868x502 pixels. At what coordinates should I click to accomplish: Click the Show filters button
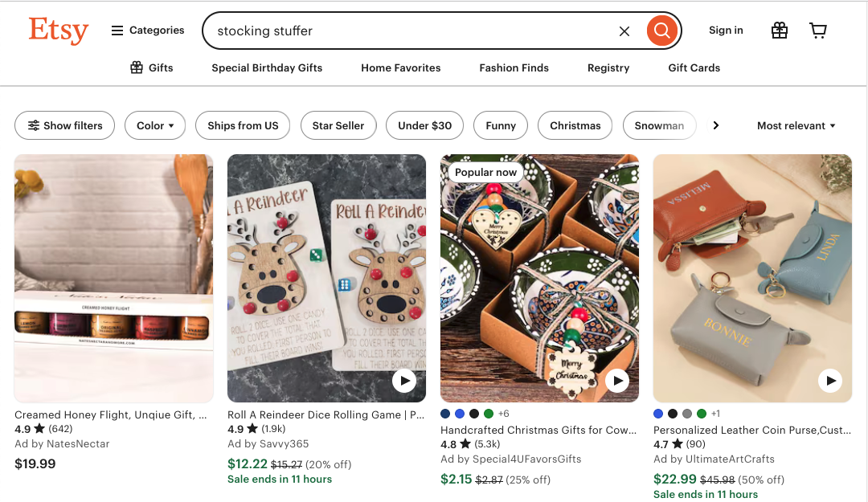coord(65,125)
